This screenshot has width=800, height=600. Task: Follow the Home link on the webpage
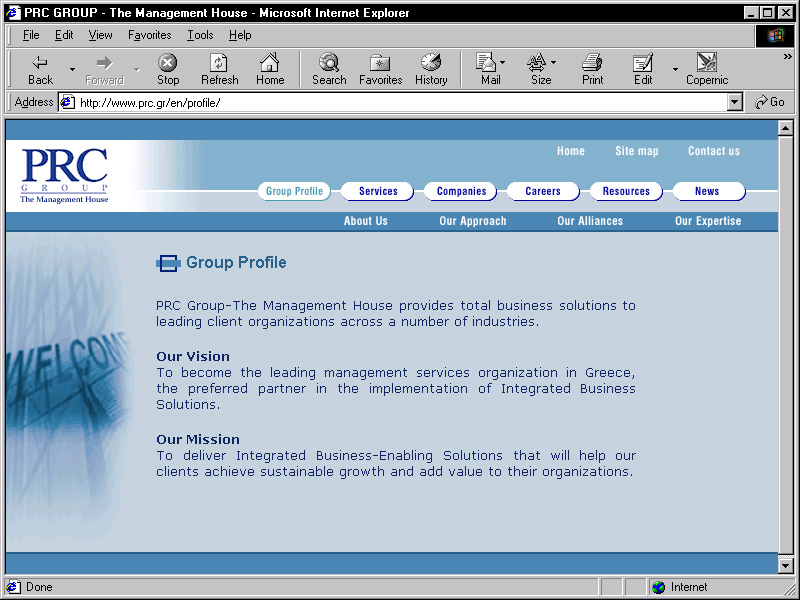tap(570, 151)
